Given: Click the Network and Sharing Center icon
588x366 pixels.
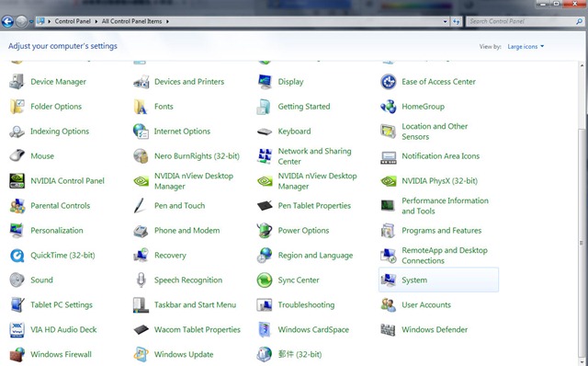Looking at the screenshot, I should [x=265, y=155].
